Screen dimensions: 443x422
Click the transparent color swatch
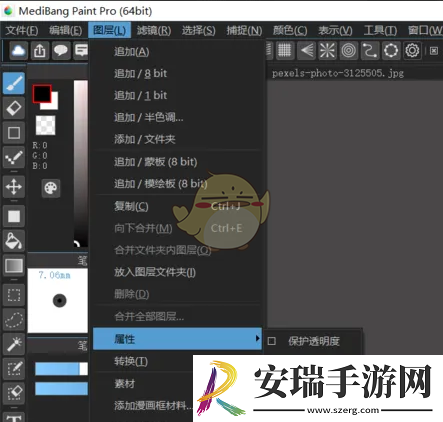pos(46,125)
